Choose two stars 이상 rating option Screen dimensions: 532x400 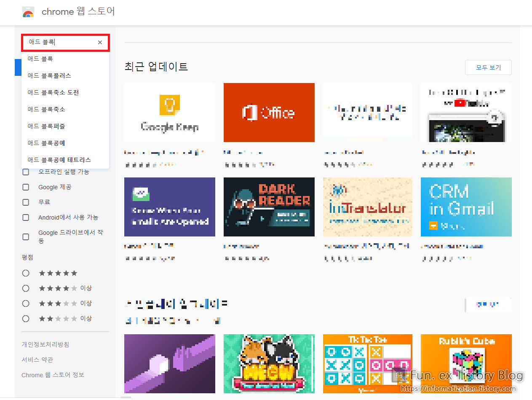(x=26, y=319)
